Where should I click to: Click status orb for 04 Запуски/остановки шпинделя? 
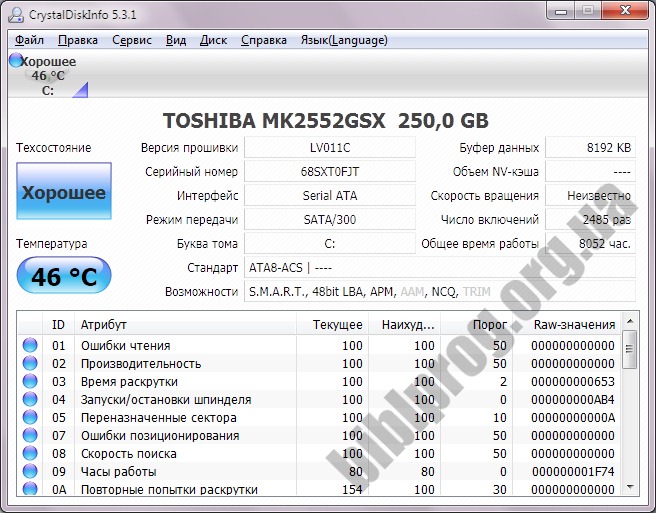coord(30,399)
